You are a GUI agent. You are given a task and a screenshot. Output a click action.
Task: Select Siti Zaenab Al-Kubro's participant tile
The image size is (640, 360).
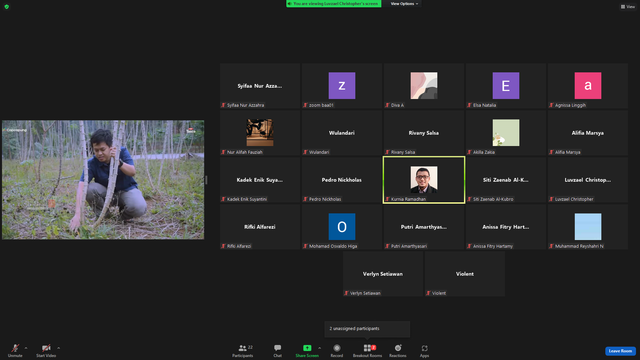click(x=506, y=180)
